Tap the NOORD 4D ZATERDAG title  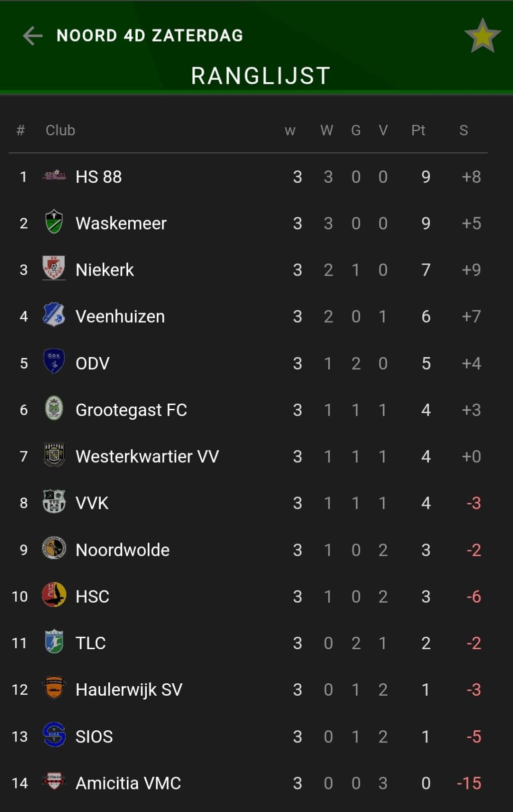coord(150,36)
